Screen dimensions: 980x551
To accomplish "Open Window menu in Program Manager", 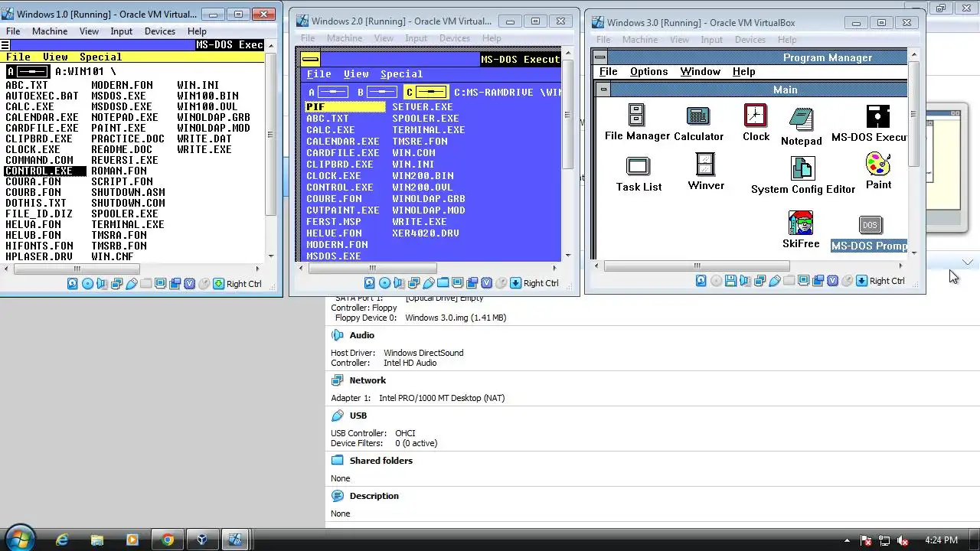I will (700, 71).
